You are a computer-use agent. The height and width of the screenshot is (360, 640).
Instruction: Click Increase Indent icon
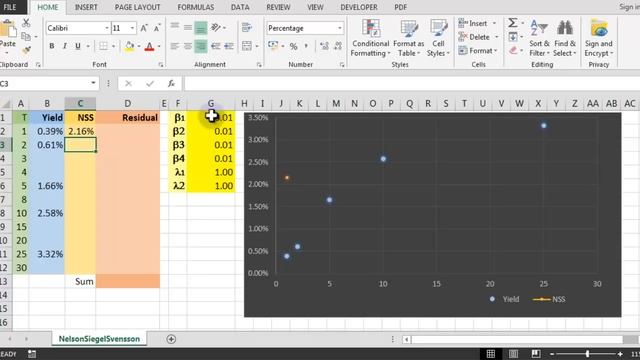[229, 46]
